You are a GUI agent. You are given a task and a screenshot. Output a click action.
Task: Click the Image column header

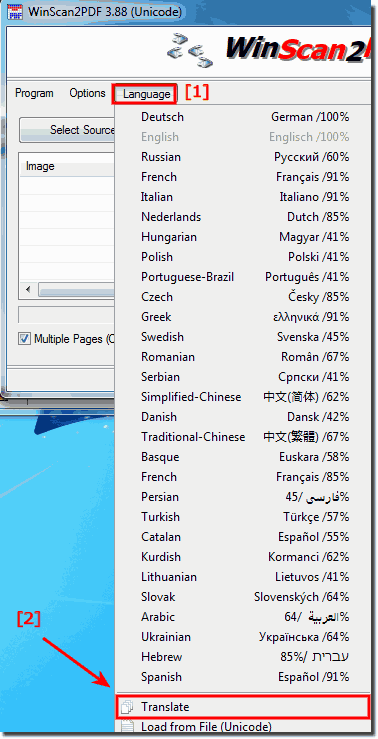(x=66, y=166)
